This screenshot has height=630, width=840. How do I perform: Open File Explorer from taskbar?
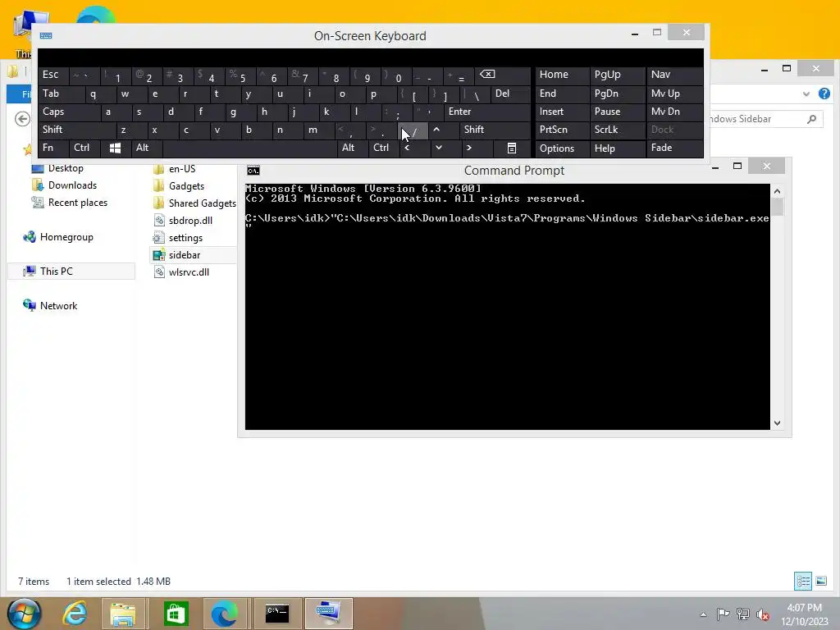[123, 614]
